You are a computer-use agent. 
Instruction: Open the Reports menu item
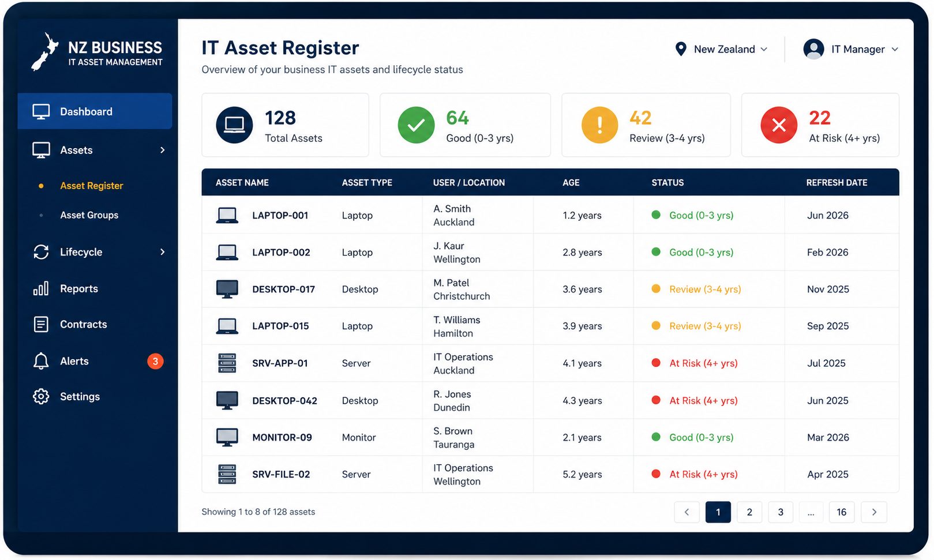coord(79,288)
